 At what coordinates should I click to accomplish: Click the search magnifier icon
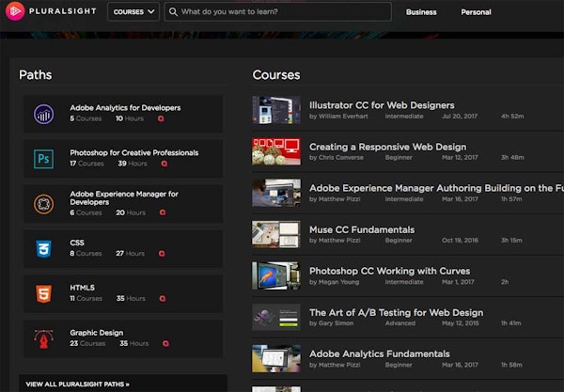[173, 12]
